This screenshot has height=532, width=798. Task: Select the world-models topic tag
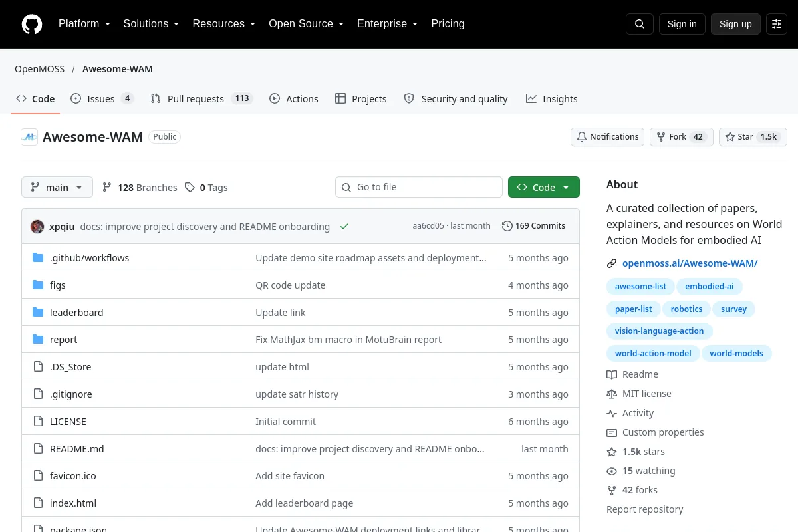click(736, 354)
